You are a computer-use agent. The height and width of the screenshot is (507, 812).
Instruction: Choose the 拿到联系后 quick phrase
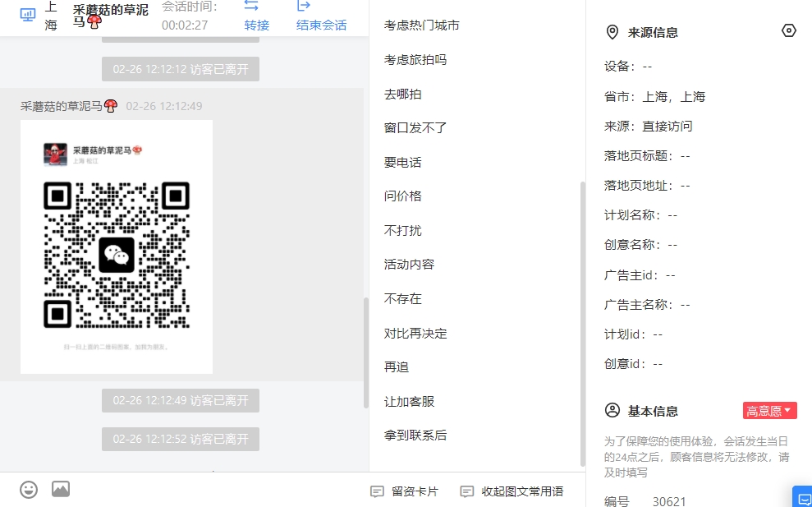[415, 436]
